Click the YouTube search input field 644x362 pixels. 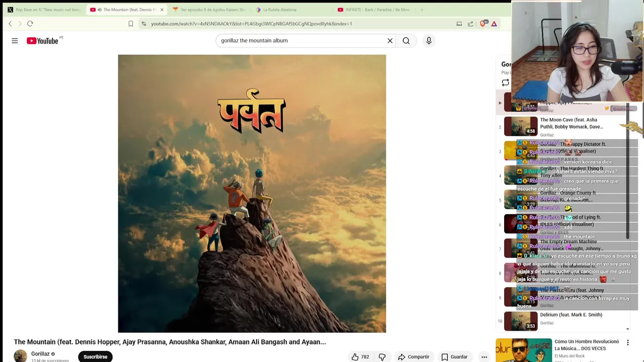(302, 41)
